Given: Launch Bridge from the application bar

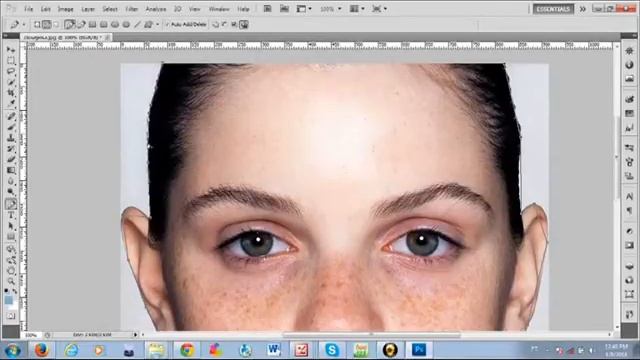Looking at the screenshot, I should point(267,9).
